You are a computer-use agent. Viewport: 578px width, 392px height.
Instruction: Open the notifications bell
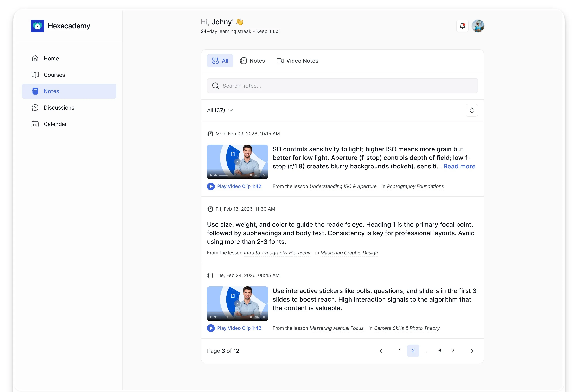click(462, 26)
